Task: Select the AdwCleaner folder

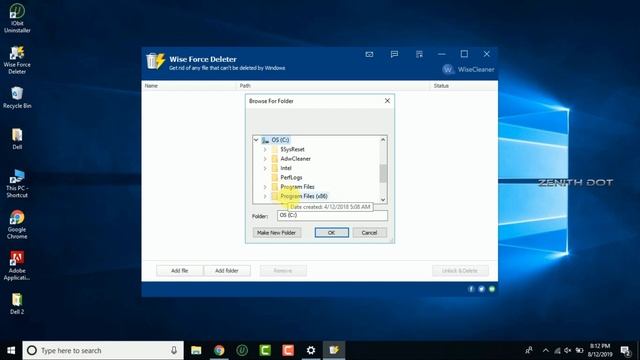Action: click(296, 159)
